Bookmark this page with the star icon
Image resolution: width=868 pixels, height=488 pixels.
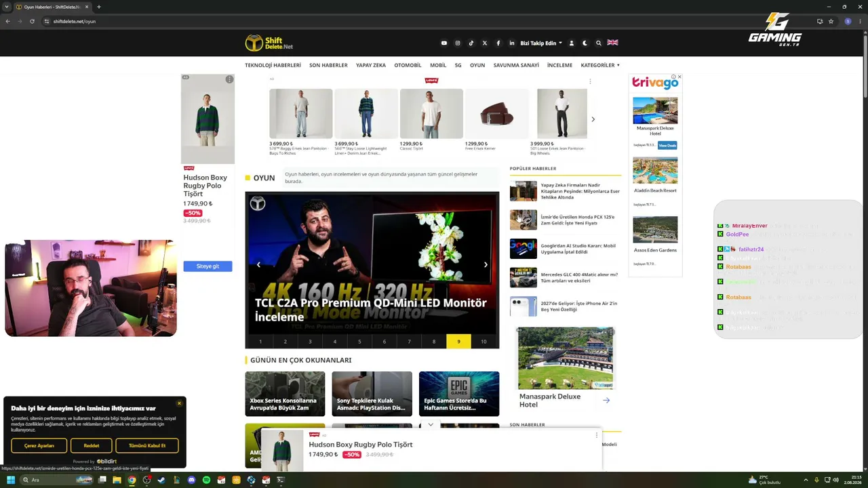pyautogui.click(x=831, y=21)
